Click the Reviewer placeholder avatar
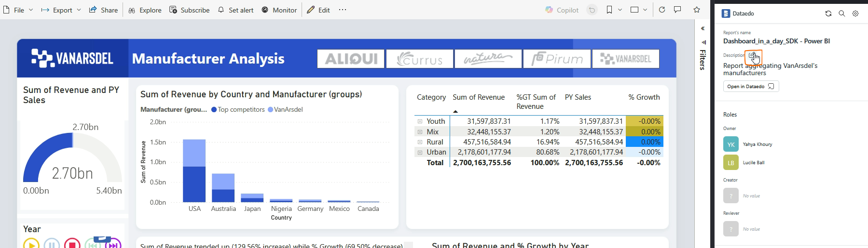This screenshot has width=868, height=248. [731, 229]
